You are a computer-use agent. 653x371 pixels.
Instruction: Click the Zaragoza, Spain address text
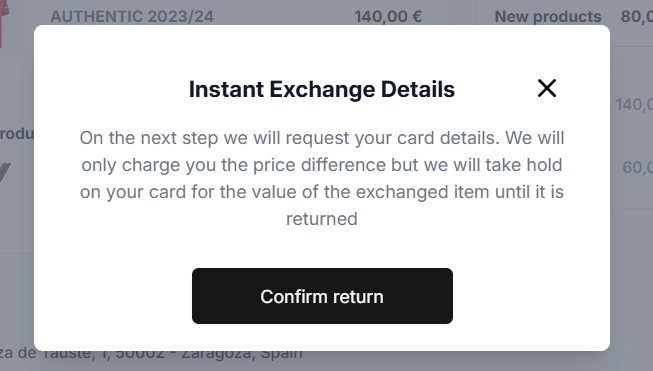[x=242, y=355]
